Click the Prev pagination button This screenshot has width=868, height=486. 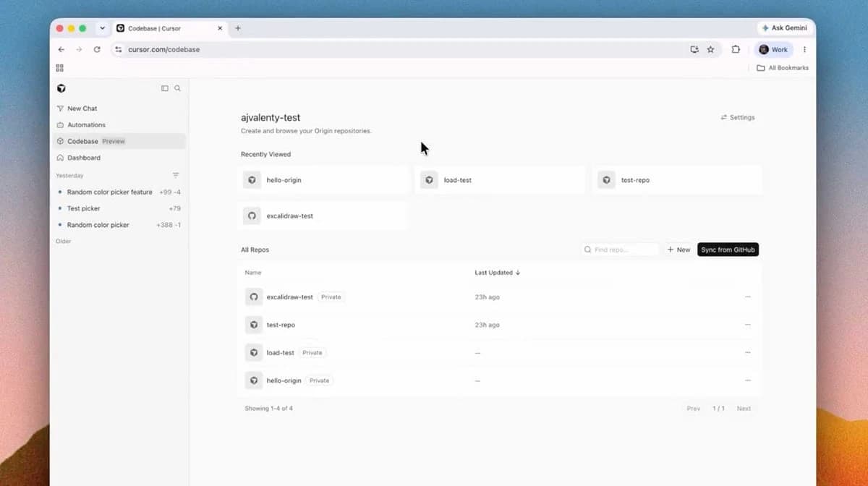(x=694, y=409)
